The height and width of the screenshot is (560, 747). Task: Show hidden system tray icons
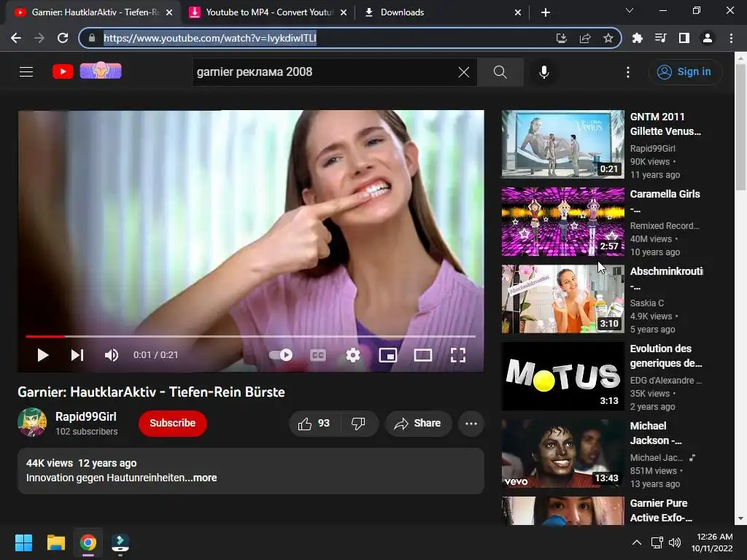(636, 542)
